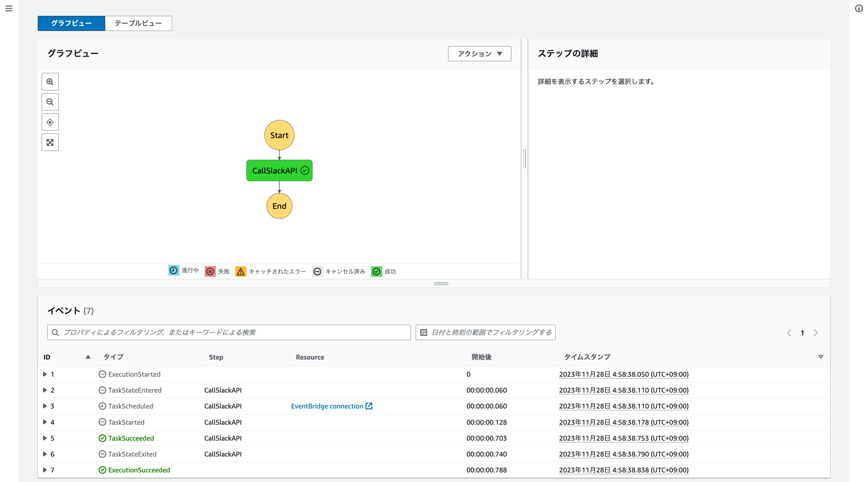
Task: Click the horizontal panel resize handle
Action: point(441,284)
